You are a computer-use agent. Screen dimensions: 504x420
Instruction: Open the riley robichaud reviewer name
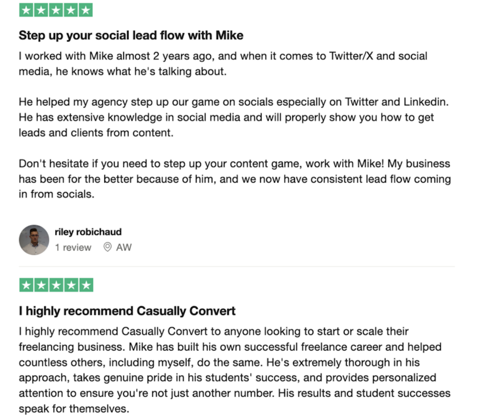point(88,232)
